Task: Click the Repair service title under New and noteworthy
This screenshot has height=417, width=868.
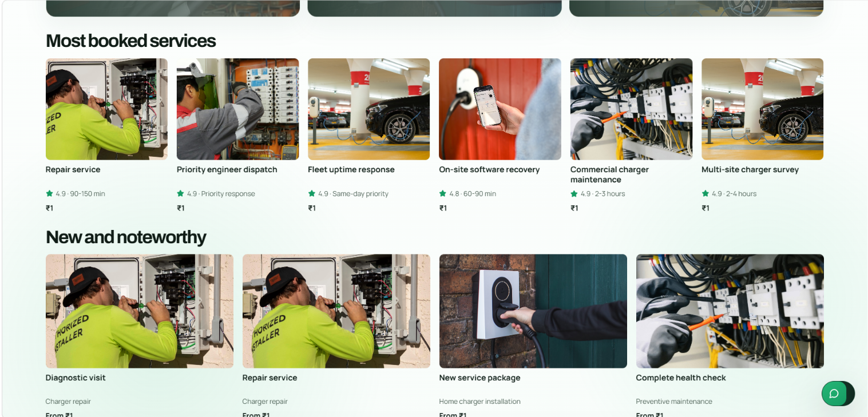Action: [269, 378]
